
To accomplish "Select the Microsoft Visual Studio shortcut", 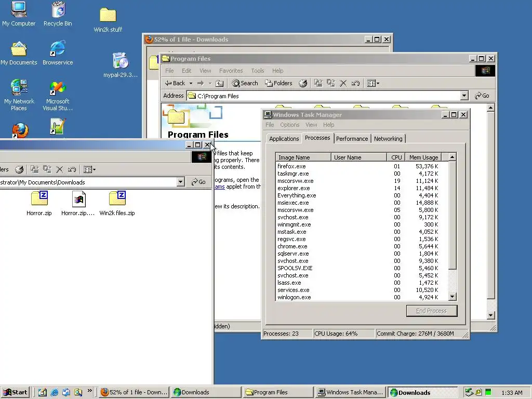I will (x=58, y=96).
